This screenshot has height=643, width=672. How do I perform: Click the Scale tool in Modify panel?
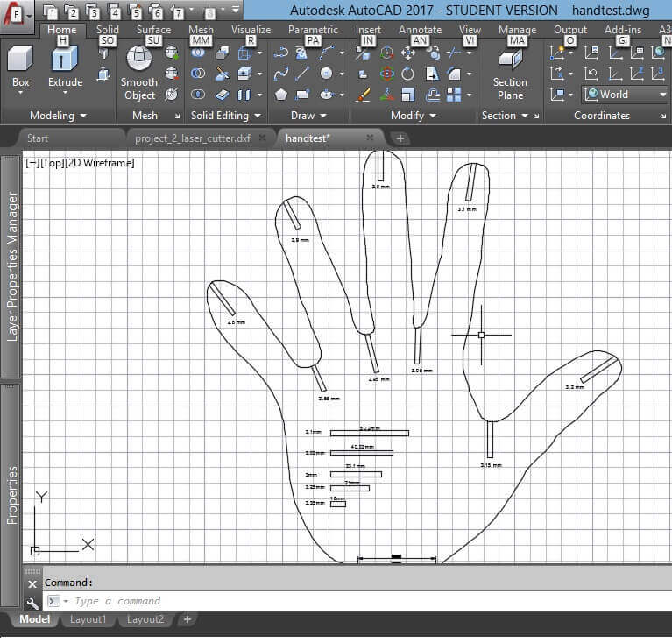click(x=407, y=95)
